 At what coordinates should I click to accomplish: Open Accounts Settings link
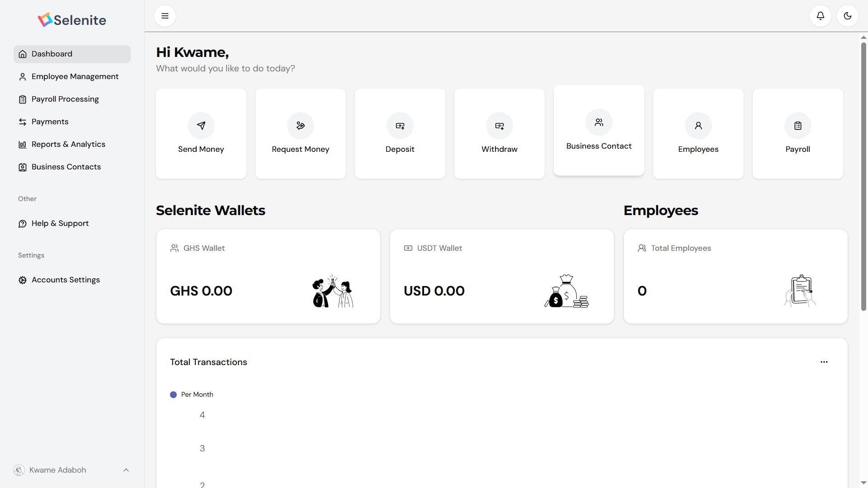[66, 280]
